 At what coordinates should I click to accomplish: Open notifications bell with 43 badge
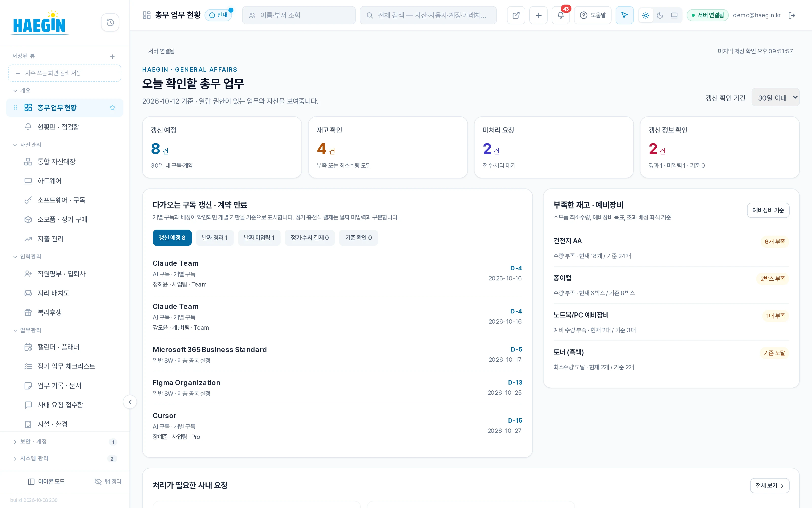tap(561, 15)
